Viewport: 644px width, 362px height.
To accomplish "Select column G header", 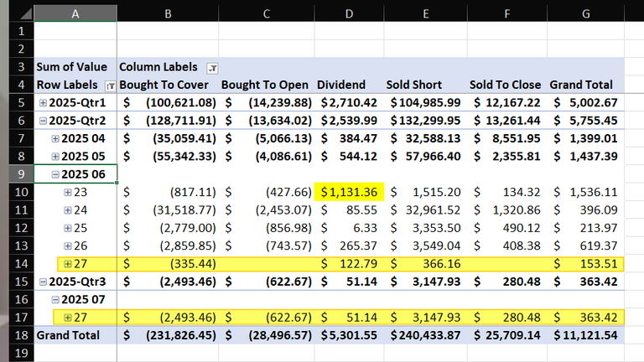I will click(x=585, y=13).
